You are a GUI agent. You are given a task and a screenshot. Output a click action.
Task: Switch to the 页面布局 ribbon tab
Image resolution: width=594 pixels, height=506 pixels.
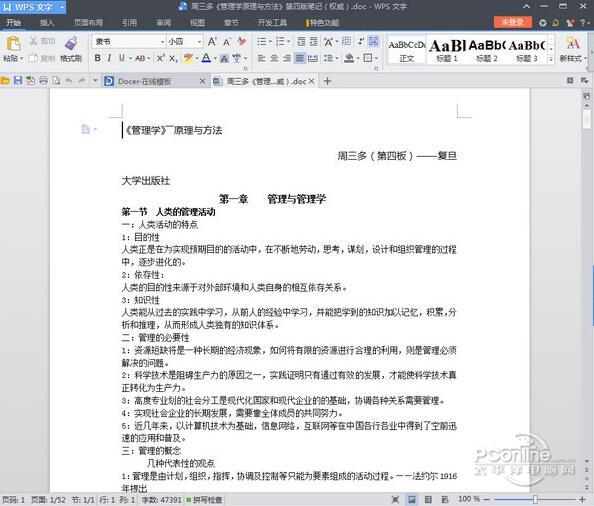pyautogui.click(x=88, y=23)
